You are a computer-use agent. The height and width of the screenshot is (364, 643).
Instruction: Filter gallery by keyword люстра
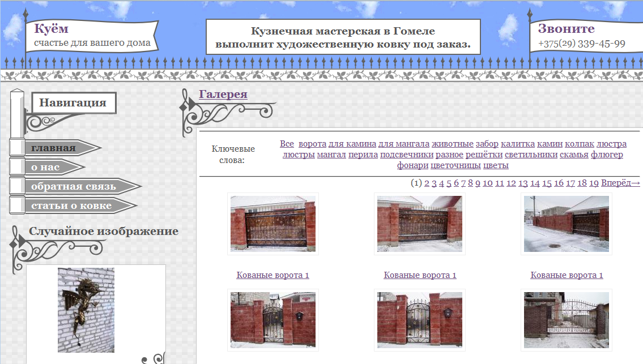click(611, 144)
